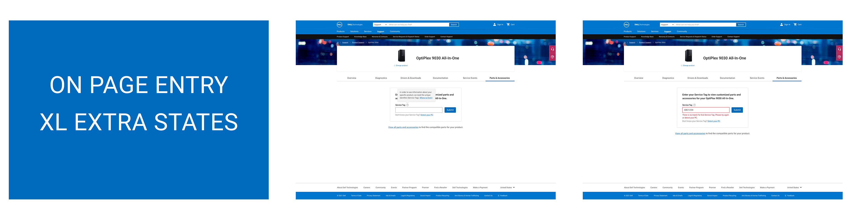The width and height of the screenshot is (868, 209).
Task: Click Make a Payment footer link, tooltip-state page
Action: coord(480,188)
